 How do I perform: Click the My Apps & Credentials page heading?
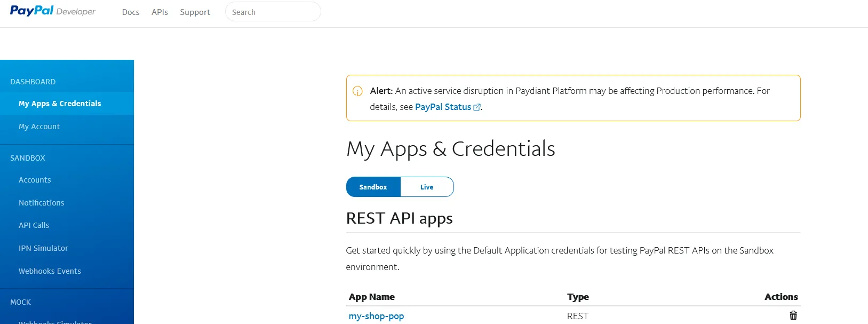tap(451, 149)
